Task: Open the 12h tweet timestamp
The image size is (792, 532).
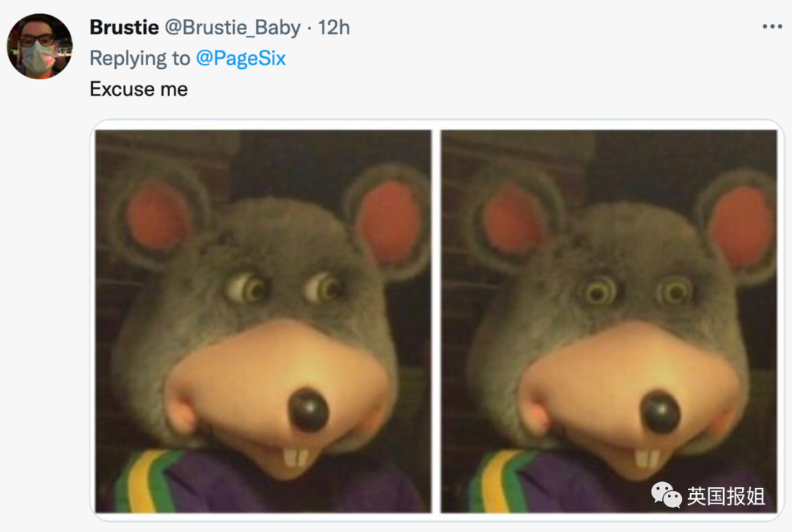Action: coord(334,27)
